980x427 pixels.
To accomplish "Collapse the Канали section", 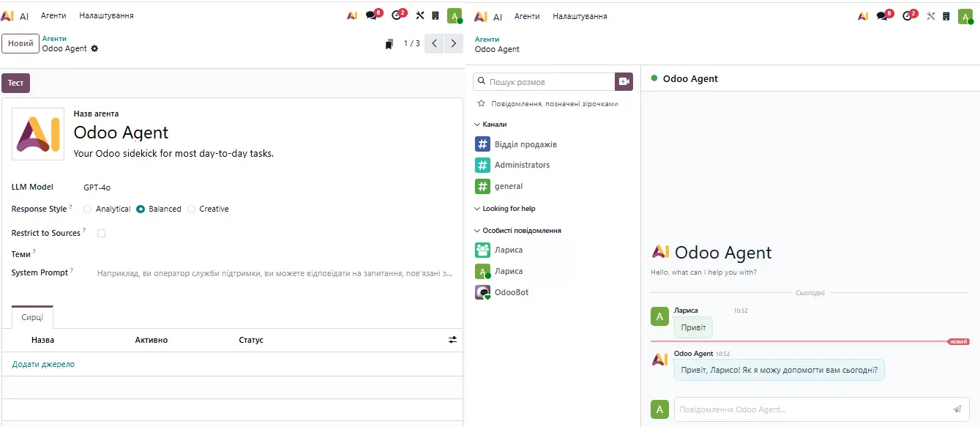I will 490,125.
